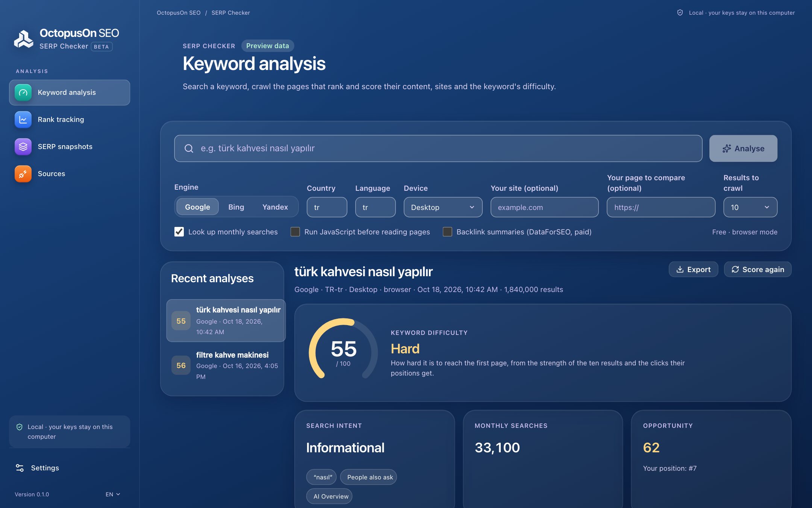Open the Device dropdown showing Desktop
Viewport: 812px width, 508px height.
coord(443,207)
